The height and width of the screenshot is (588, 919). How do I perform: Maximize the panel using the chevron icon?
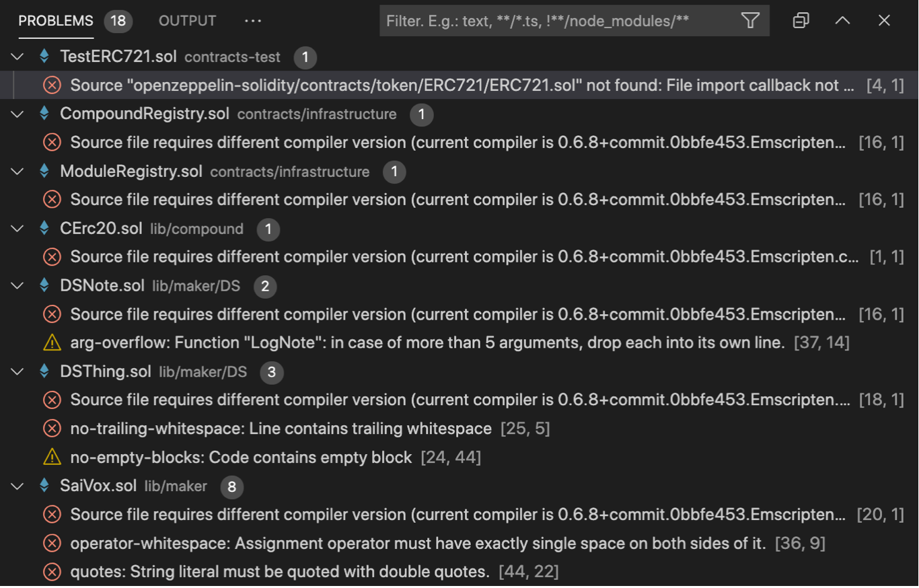point(842,20)
